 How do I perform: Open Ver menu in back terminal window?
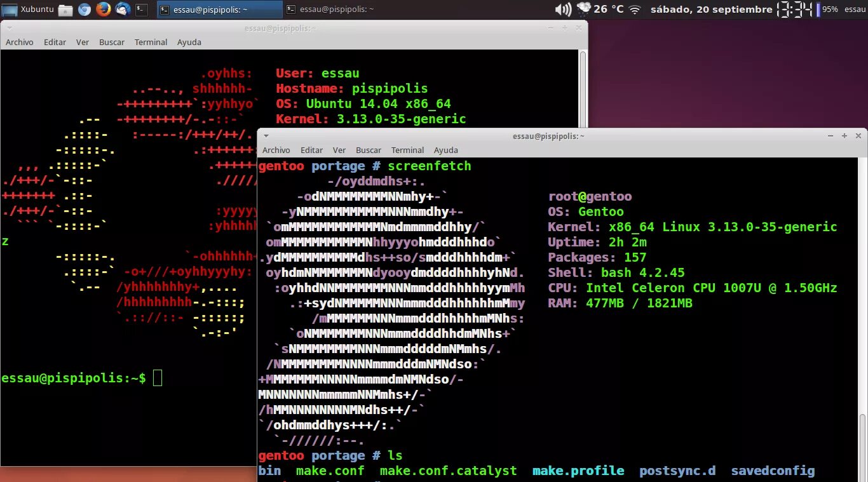[83, 42]
